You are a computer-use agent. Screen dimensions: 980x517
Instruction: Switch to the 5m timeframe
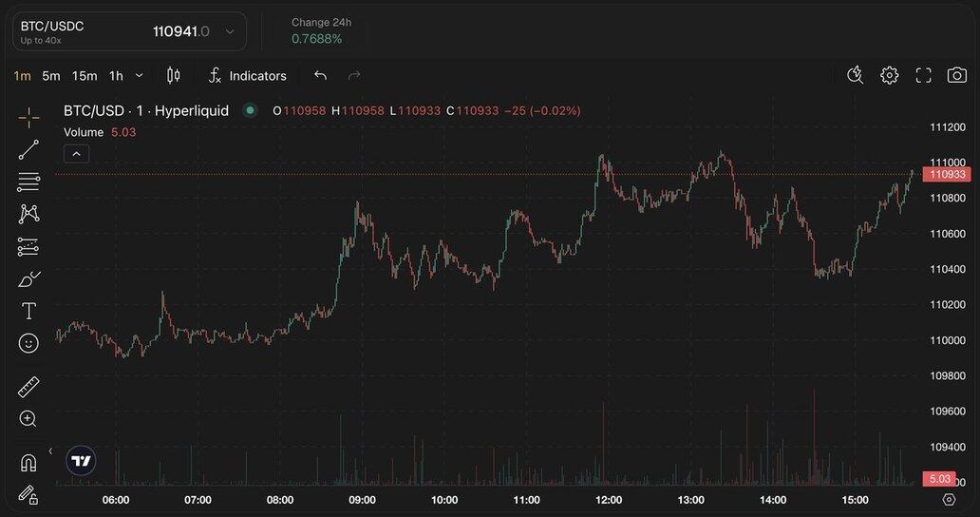coord(51,75)
